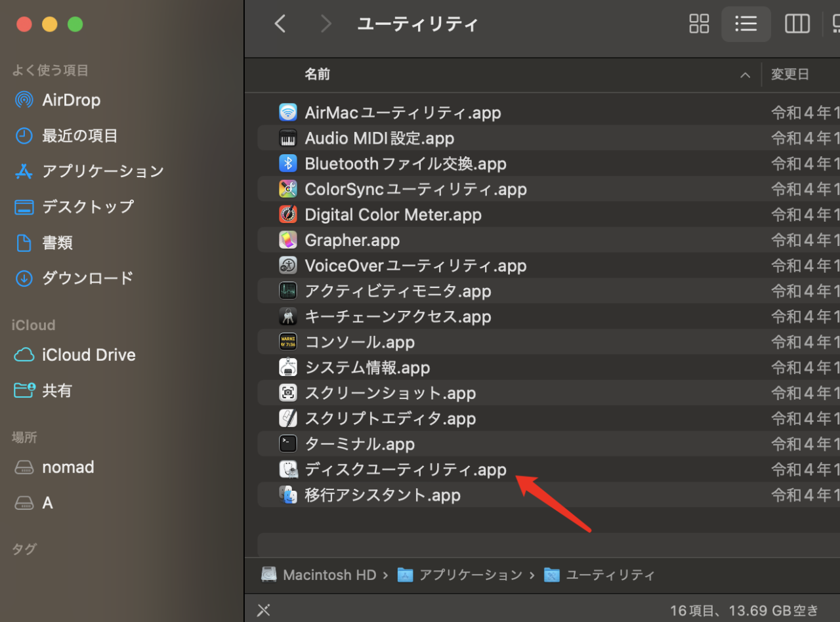Viewport: 840px width, 622px height.
Task: Open ディスクユーティリティ.app indicated by the red arrow
Action: 406,469
